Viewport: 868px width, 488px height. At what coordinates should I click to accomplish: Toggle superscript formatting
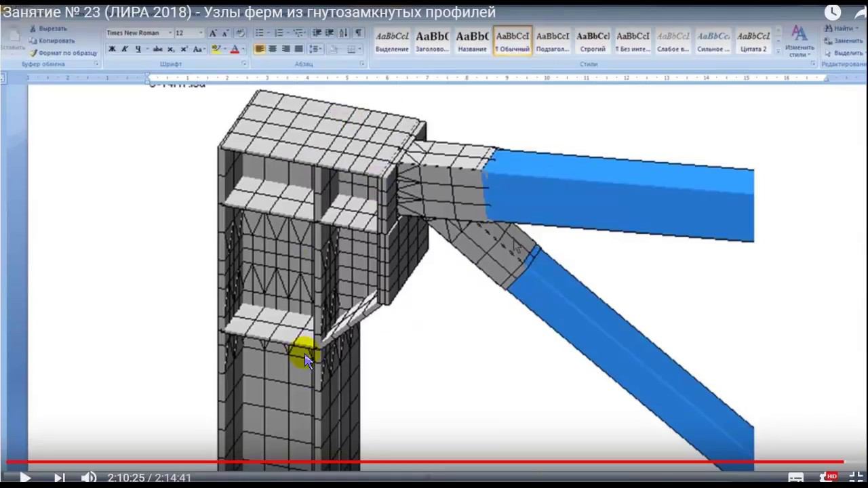(184, 49)
